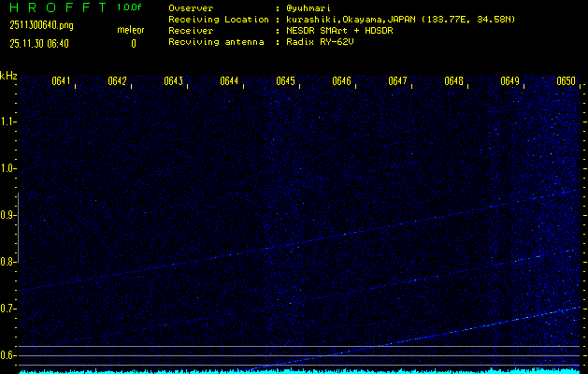
Task: Select the 0647 time marker
Action: [397, 81]
